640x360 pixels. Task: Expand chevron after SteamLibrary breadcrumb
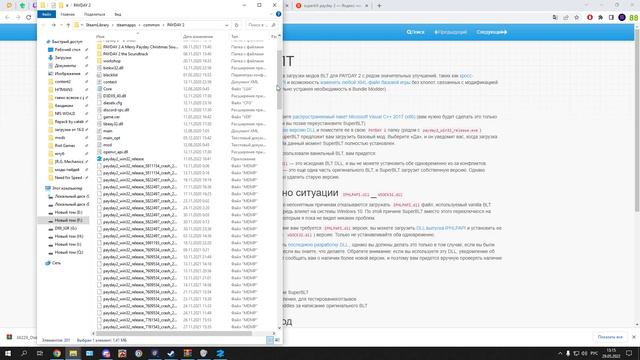[x=113, y=25]
